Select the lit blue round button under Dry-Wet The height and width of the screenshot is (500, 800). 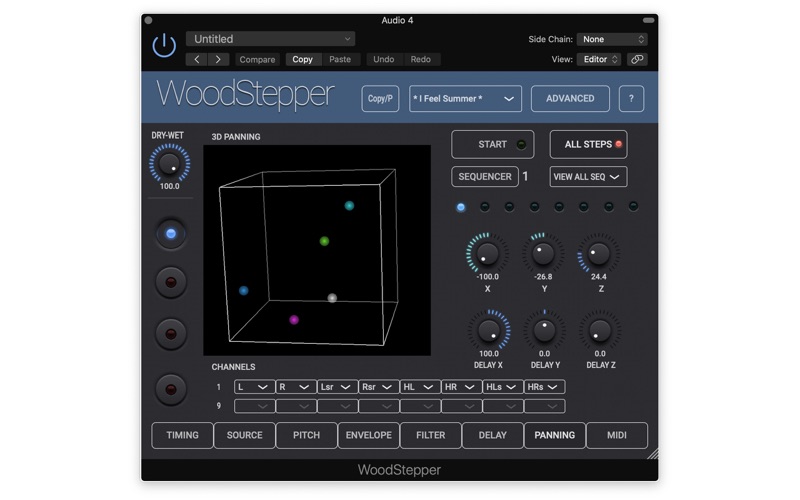pyautogui.click(x=171, y=234)
